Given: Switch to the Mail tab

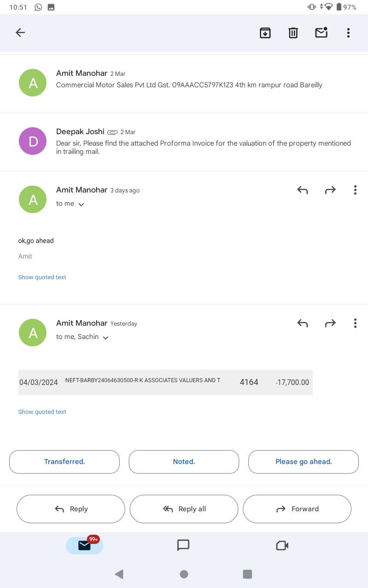Looking at the screenshot, I should tap(85, 545).
